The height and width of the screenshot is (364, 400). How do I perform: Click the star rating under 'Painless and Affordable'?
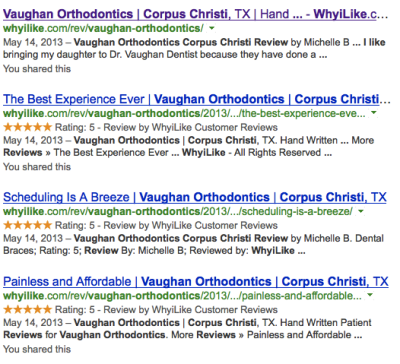pos(28,309)
